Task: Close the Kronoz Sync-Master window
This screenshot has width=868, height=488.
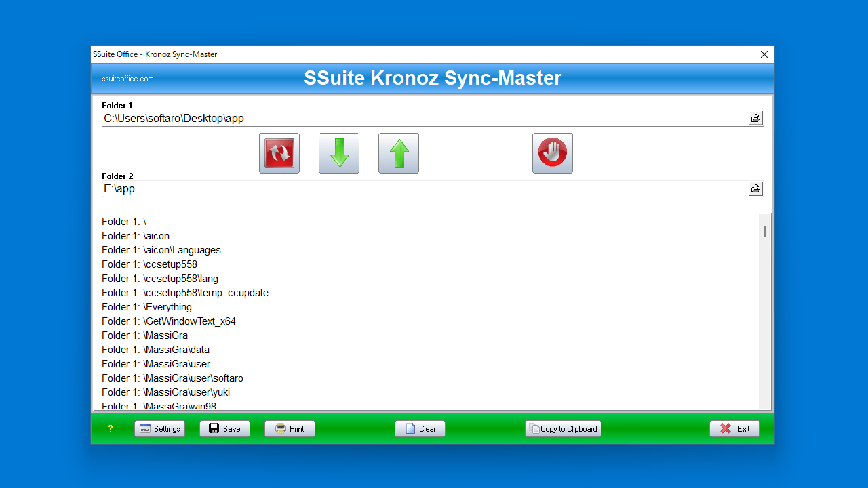Action: pyautogui.click(x=764, y=54)
